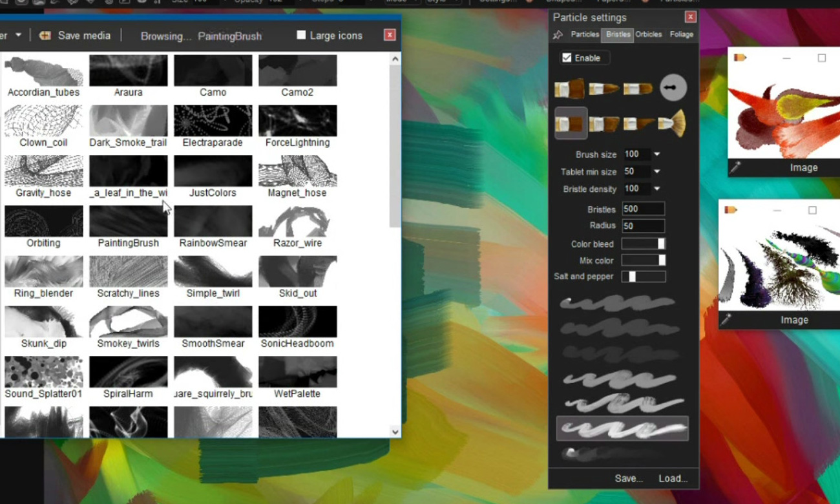Viewport: 840px width, 504px height.
Task: Click the eyedropper in the red strokes Image window
Action: coord(735,167)
